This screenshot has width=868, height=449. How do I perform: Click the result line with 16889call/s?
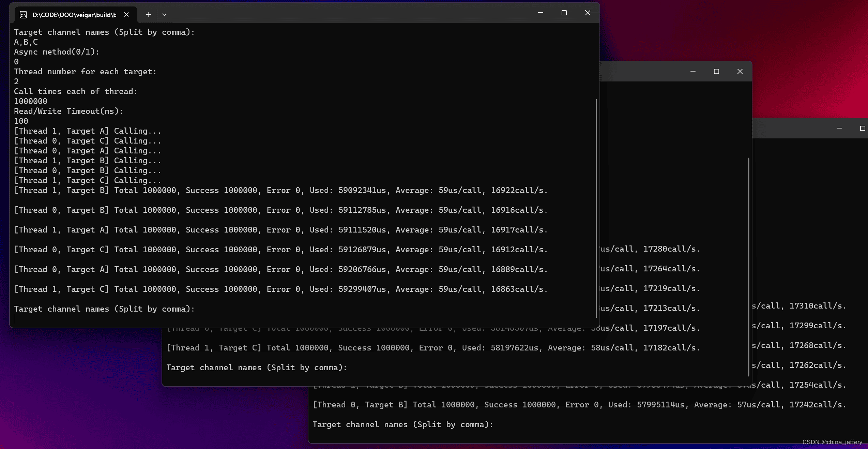click(x=281, y=269)
